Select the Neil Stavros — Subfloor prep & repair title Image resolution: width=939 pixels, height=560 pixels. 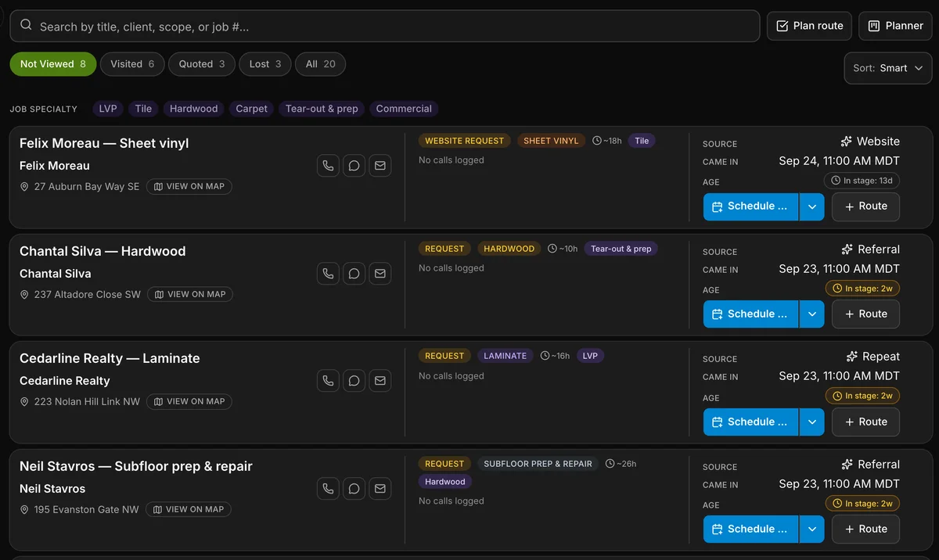[136, 466]
